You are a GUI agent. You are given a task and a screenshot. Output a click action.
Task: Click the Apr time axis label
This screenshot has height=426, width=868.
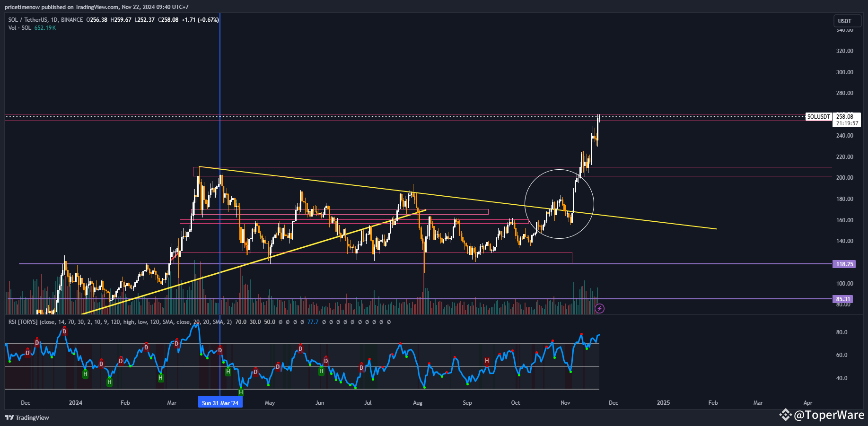pyautogui.click(x=808, y=403)
